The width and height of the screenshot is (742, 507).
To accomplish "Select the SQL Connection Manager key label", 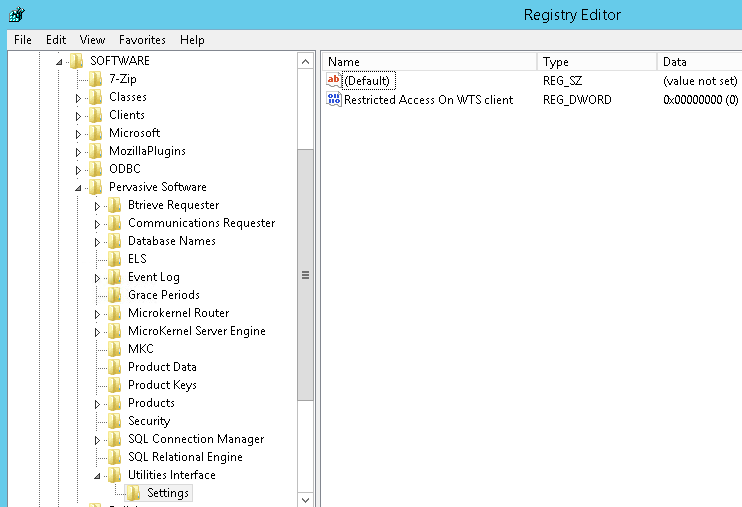I will point(196,439).
